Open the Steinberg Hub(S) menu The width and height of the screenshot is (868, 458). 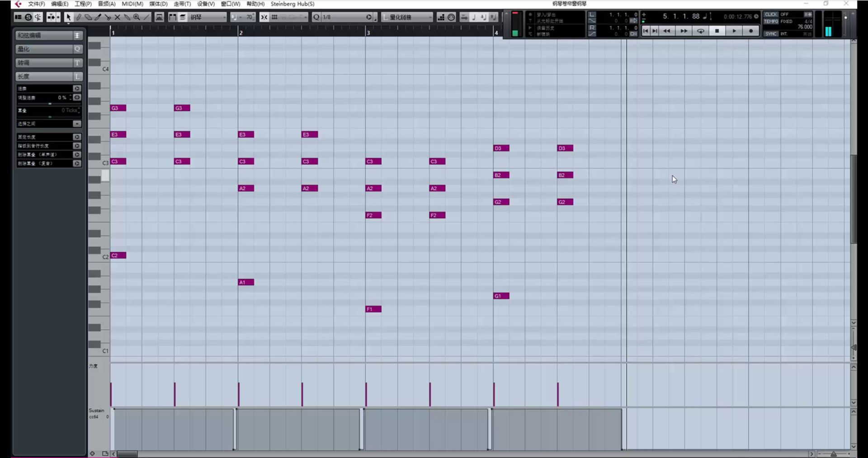coord(292,4)
